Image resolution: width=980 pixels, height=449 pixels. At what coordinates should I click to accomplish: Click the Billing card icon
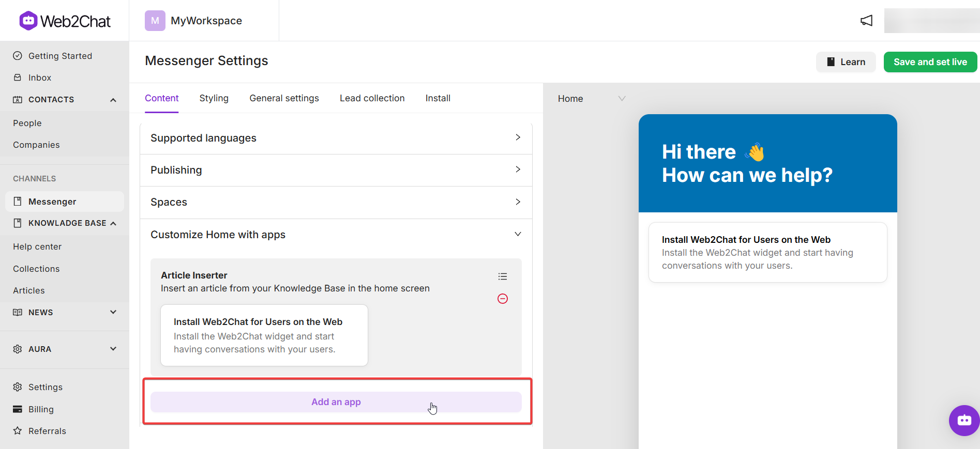coord(18,409)
